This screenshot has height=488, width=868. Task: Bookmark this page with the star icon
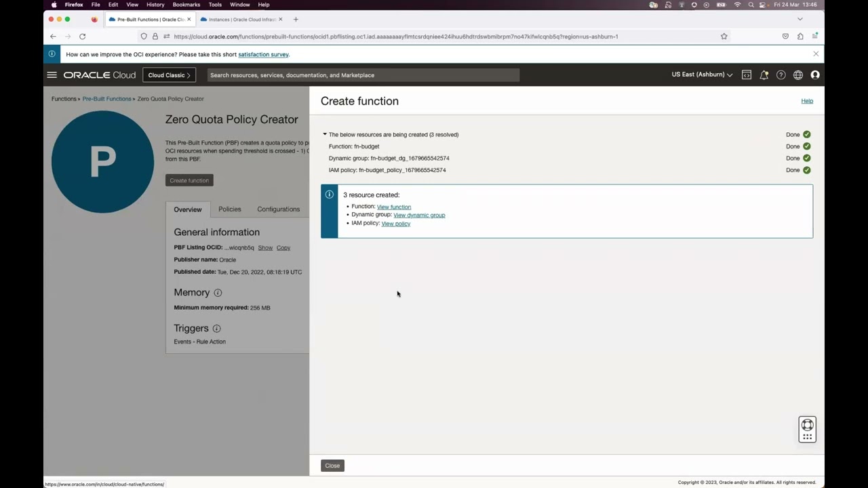click(724, 37)
